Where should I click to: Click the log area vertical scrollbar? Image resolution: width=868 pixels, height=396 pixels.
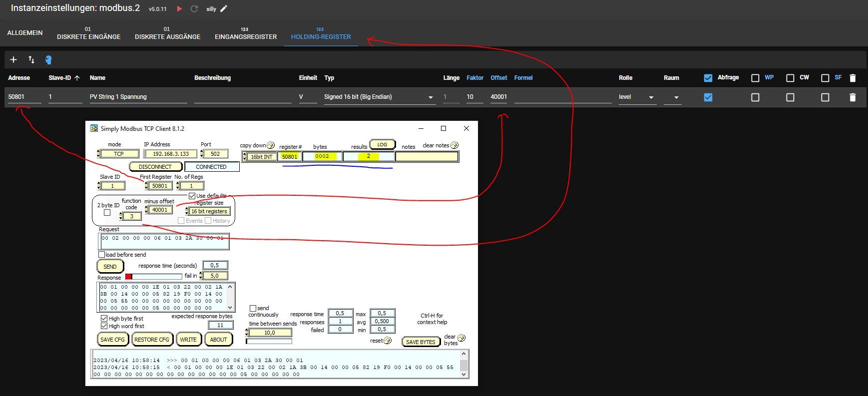tap(463, 364)
